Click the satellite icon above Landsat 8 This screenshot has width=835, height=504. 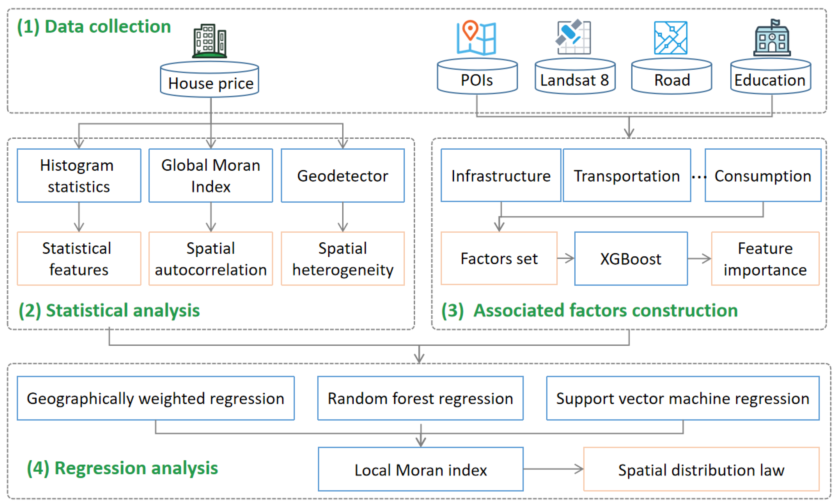tap(573, 37)
